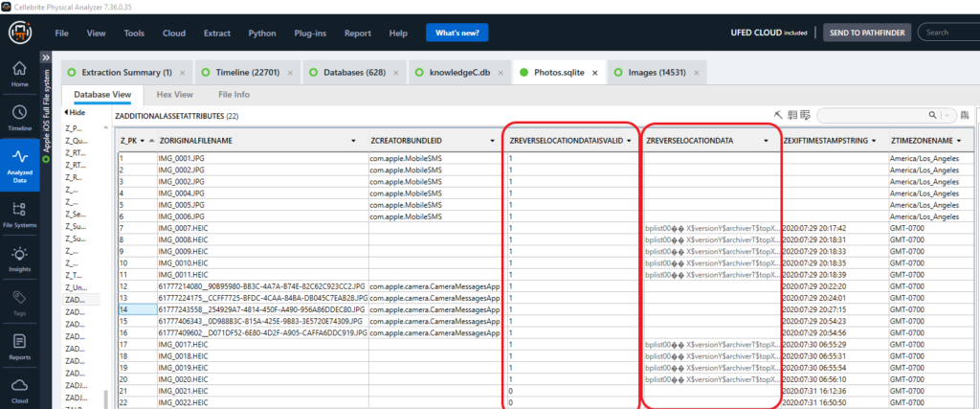Open the Extract menu

(217, 34)
